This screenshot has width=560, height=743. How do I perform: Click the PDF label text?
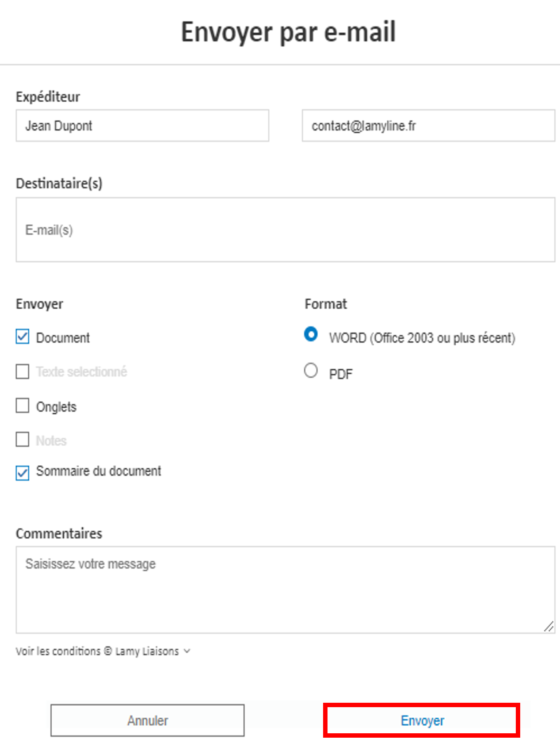pyautogui.click(x=341, y=374)
